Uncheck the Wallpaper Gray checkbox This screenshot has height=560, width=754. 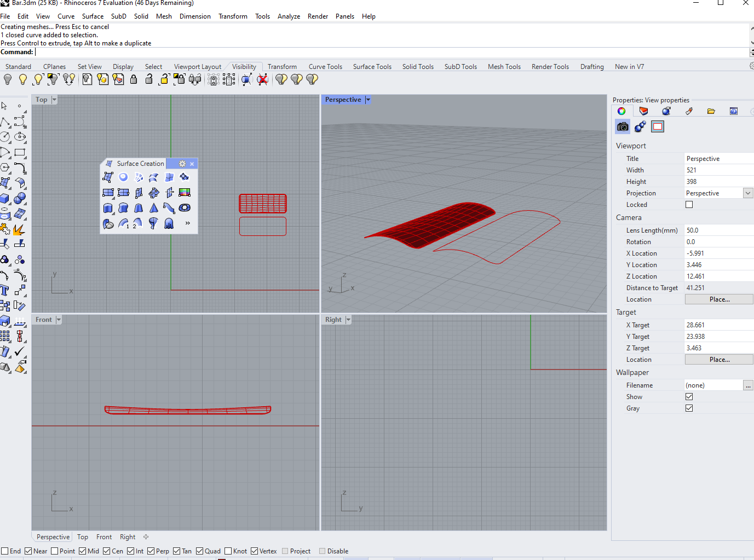[x=689, y=408]
